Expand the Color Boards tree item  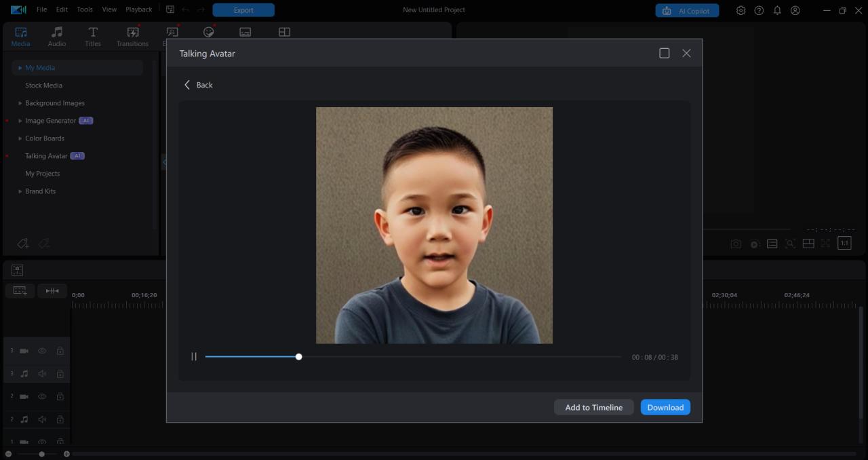tap(20, 138)
